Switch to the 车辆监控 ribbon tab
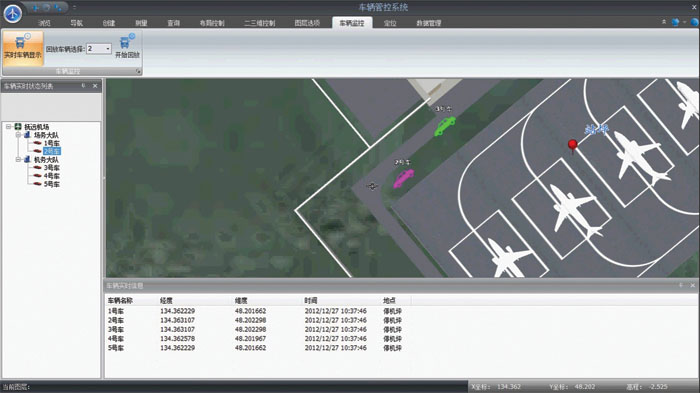 point(352,23)
